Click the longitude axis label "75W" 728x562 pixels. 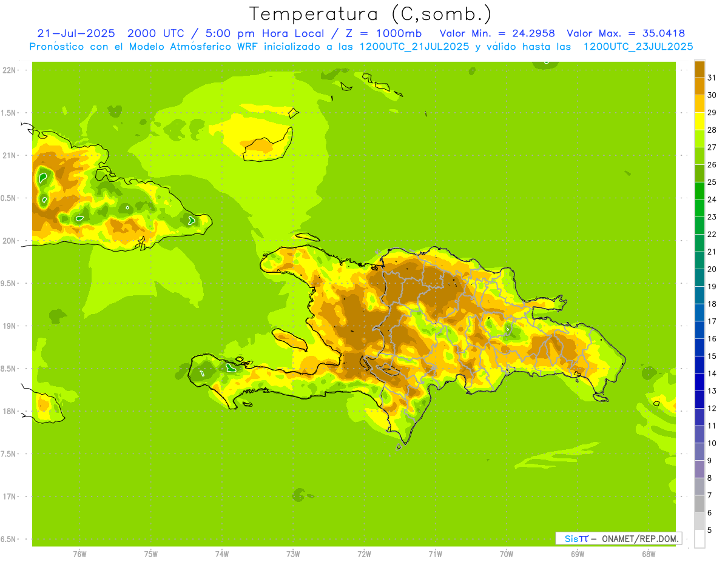point(150,554)
